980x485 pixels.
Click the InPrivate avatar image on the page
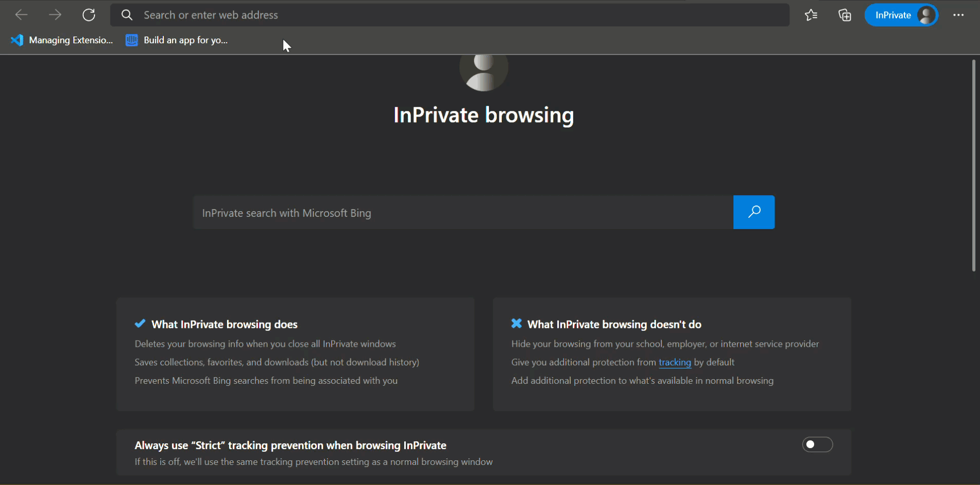[x=484, y=72]
